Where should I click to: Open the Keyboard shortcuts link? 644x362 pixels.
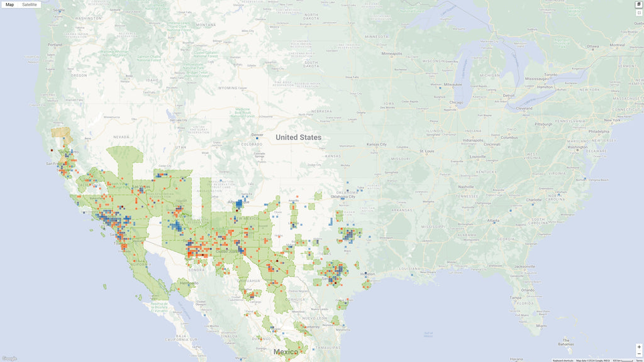[x=562, y=360]
